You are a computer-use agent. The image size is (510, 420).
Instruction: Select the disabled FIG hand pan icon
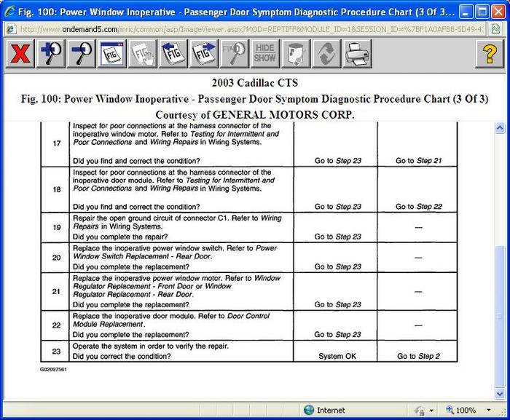click(x=143, y=53)
